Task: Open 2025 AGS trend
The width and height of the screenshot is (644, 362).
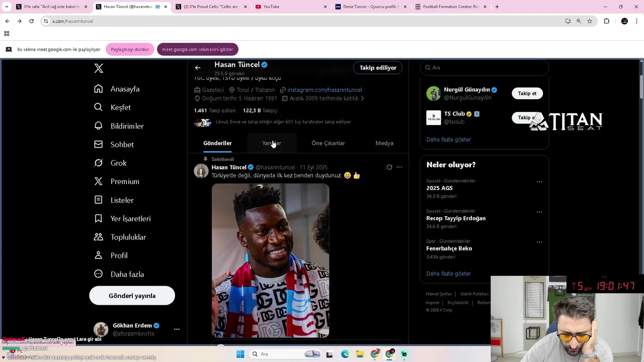Action: pyautogui.click(x=439, y=188)
